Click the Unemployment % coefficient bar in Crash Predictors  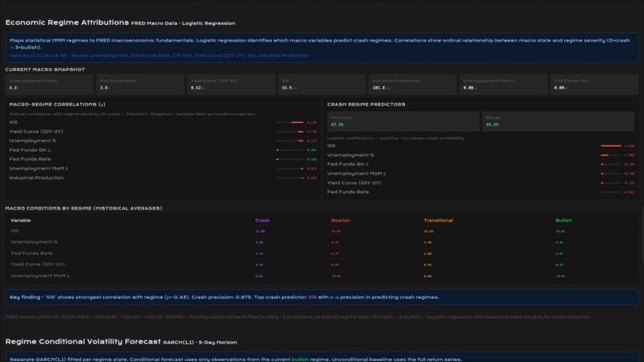[x=610, y=155]
